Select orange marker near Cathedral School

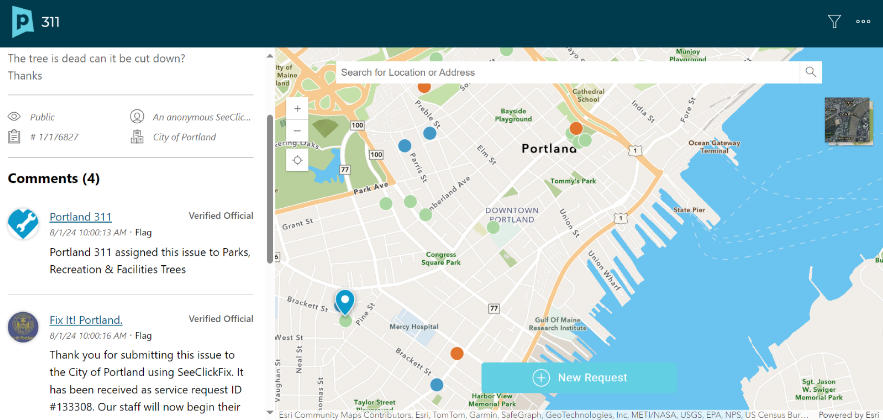point(576,128)
